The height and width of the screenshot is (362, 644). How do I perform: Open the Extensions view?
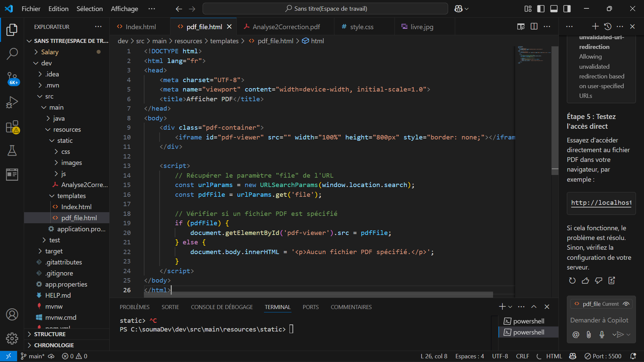12,127
